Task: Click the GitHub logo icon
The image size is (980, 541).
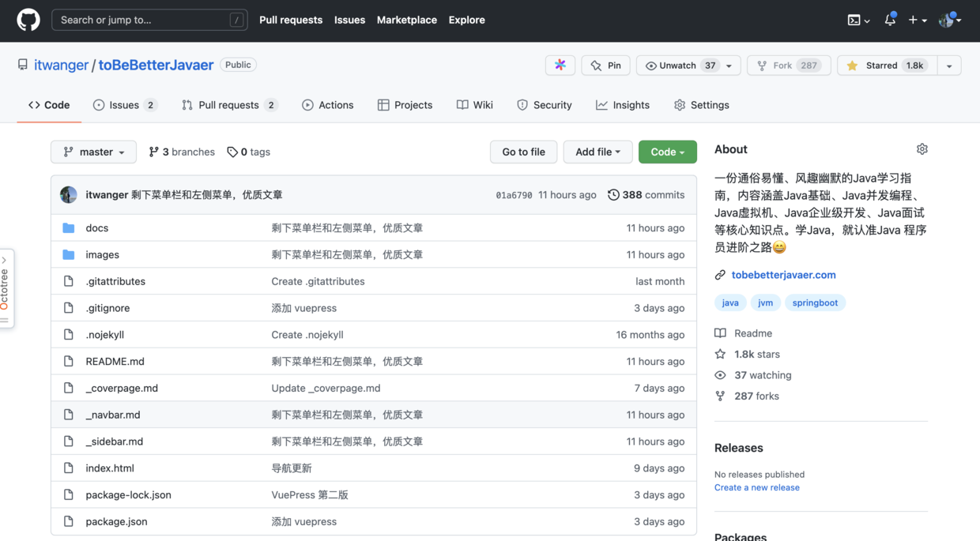Action: 28,20
